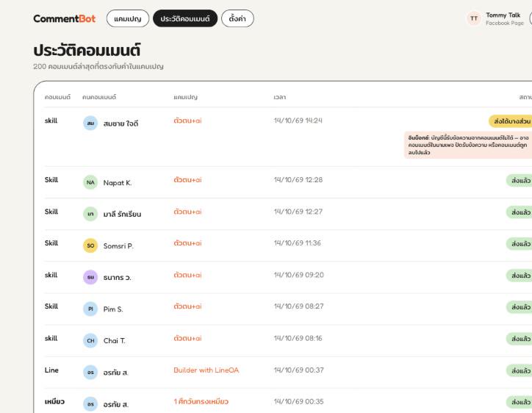
Task: Open the Tommy Talk account name
Action: [503, 15]
